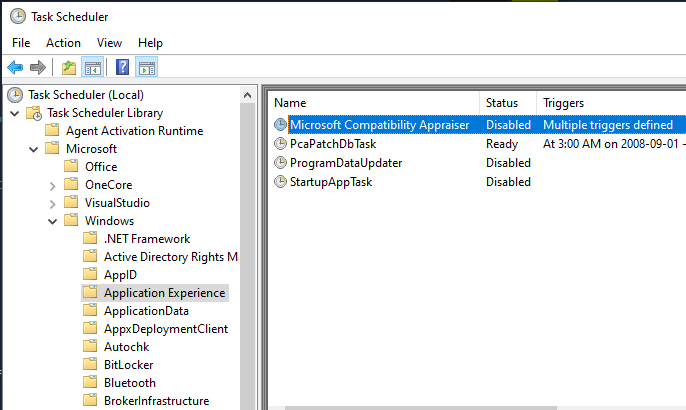Click the StartupAppTask clock icon

pos(280,182)
